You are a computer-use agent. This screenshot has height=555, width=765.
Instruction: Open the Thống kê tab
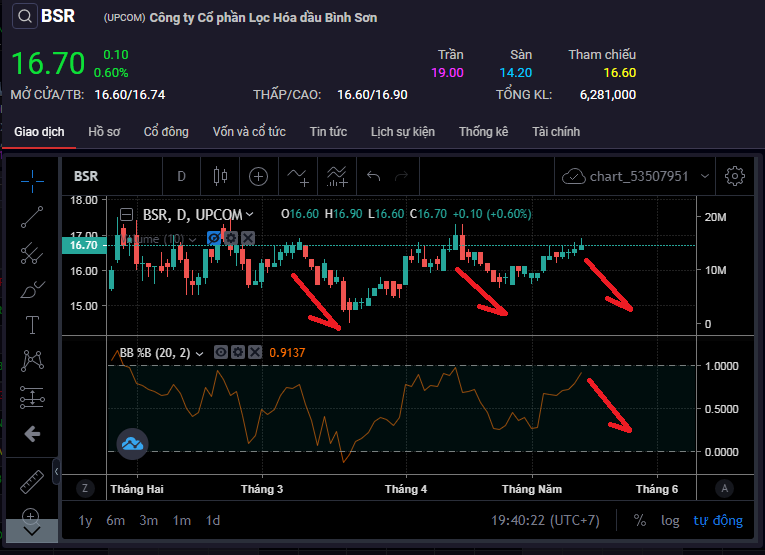(483, 132)
